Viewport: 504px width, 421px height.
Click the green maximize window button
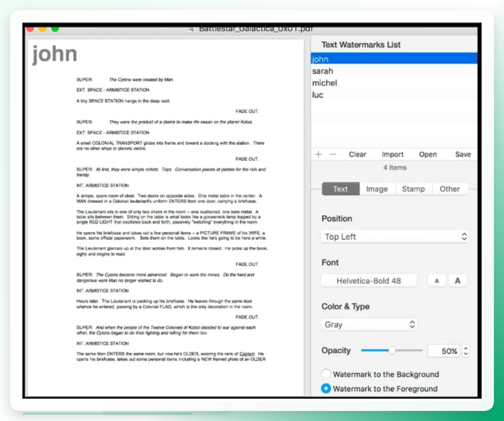(55, 29)
